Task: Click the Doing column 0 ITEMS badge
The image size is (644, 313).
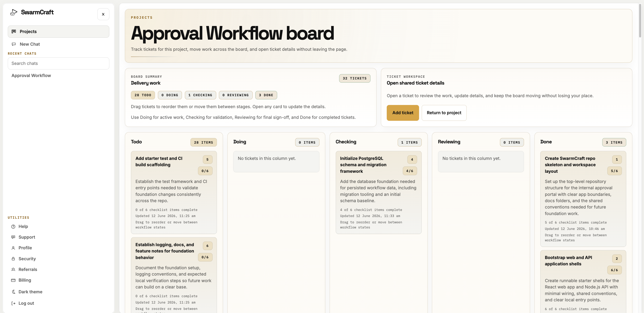Action: tap(307, 142)
